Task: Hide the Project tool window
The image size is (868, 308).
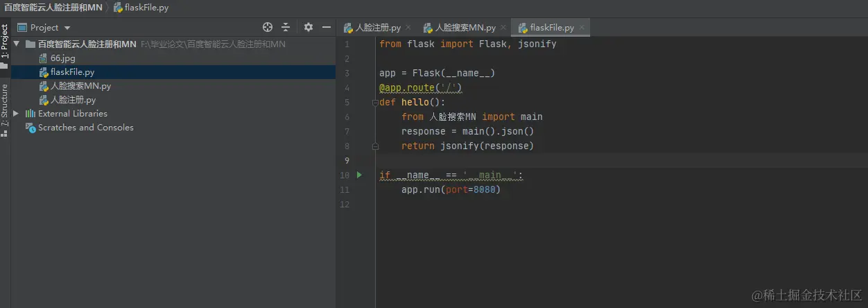Action: click(326, 27)
